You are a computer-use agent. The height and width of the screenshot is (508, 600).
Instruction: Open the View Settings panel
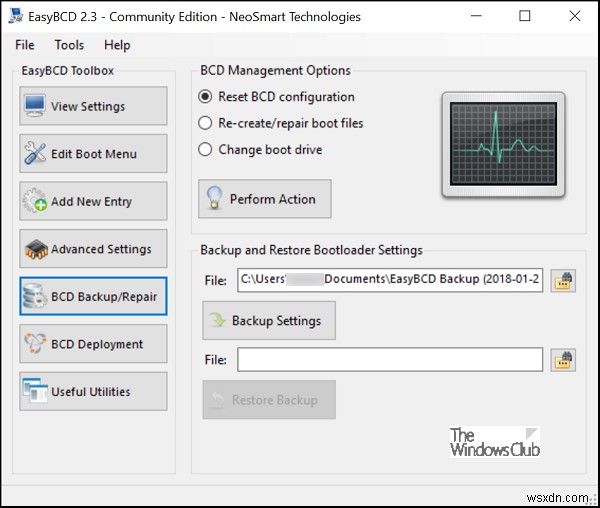tap(93, 106)
